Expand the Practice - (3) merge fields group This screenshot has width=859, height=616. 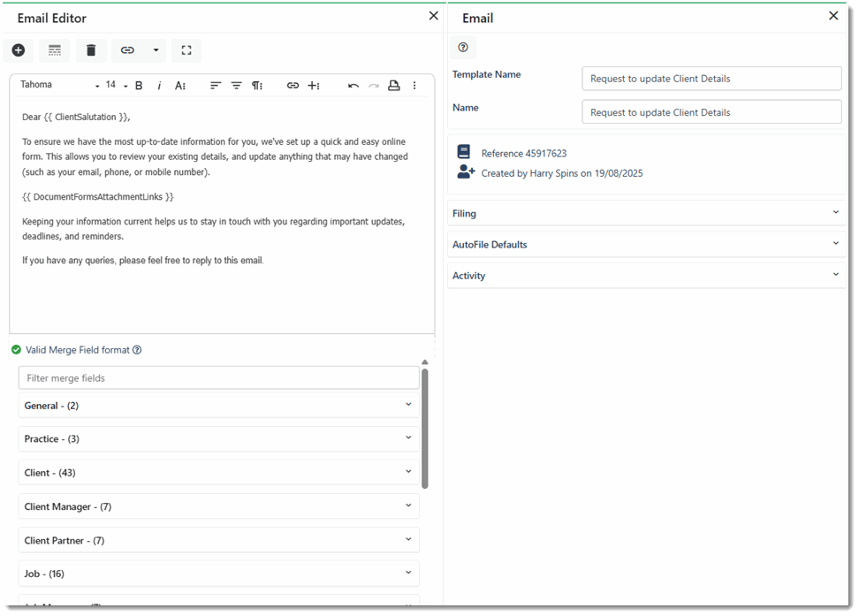point(219,439)
